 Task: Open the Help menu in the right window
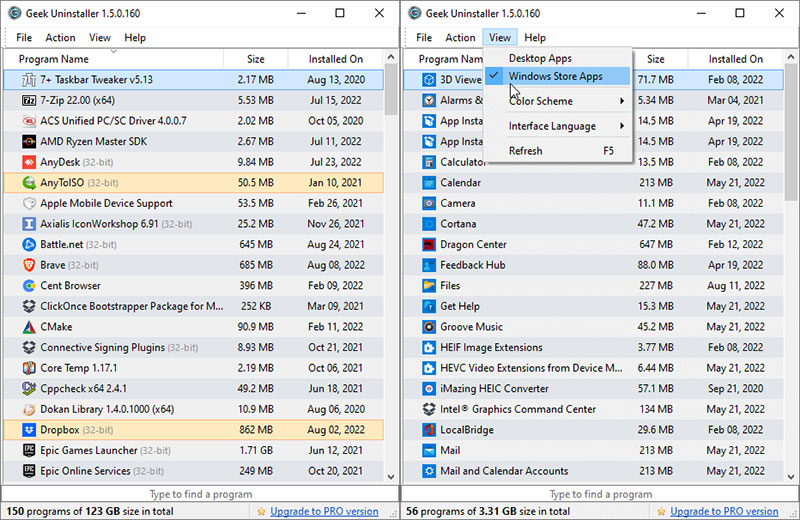pyautogui.click(x=535, y=38)
